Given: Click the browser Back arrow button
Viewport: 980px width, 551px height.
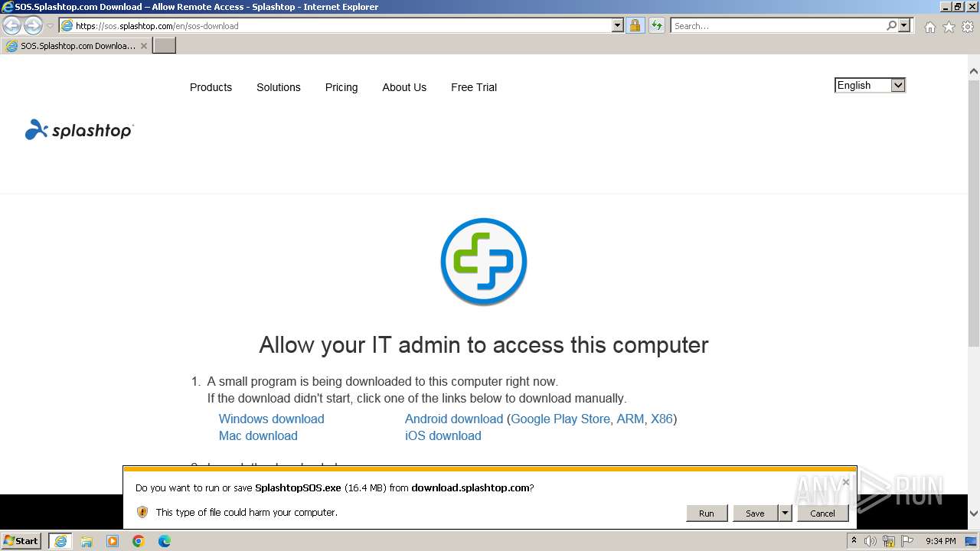Looking at the screenshot, I should coord(12,25).
